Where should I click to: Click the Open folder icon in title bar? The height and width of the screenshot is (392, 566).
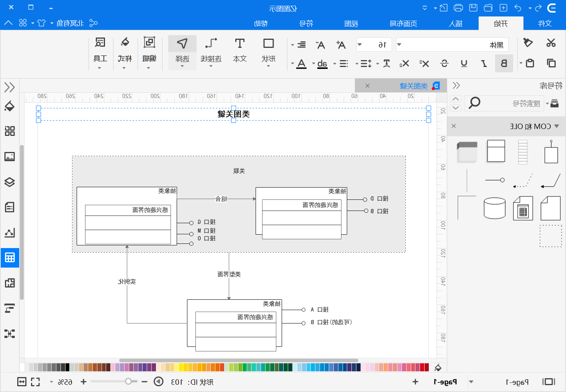[488, 8]
